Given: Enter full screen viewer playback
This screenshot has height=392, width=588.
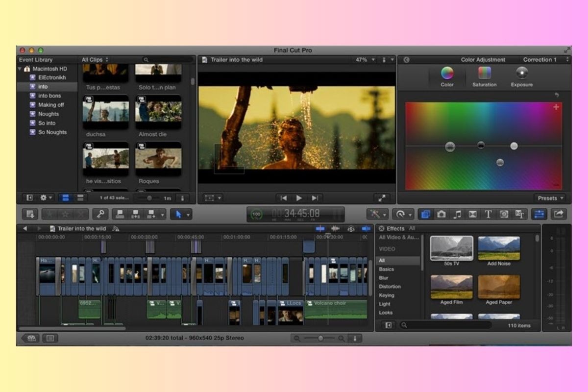Looking at the screenshot, I should click(x=381, y=198).
